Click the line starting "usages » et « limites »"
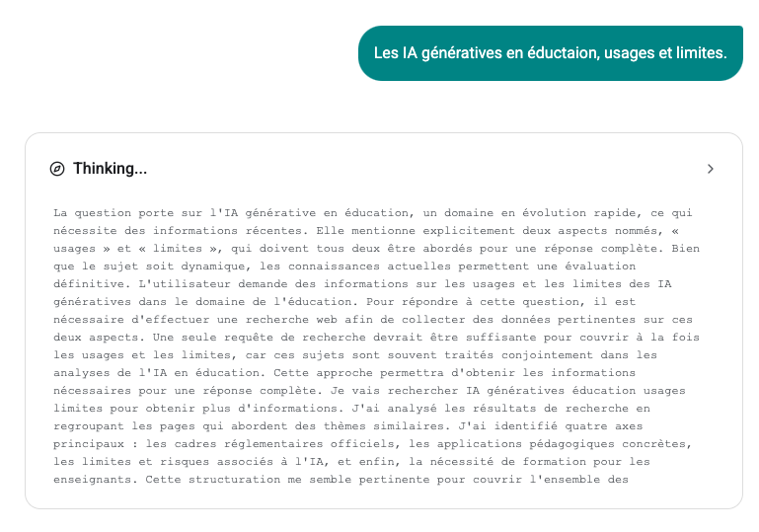The image size is (759, 532). (375, 248)
